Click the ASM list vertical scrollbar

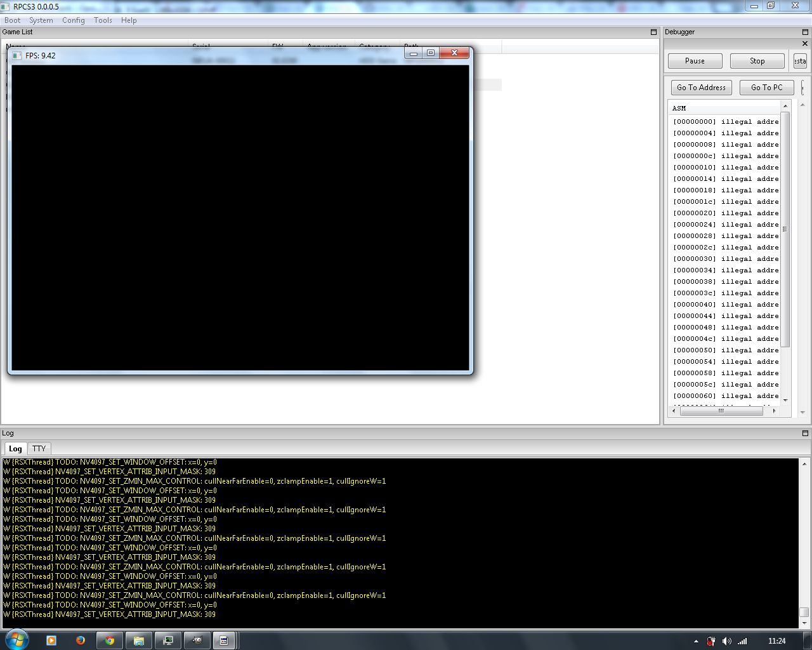pos(785,229)
